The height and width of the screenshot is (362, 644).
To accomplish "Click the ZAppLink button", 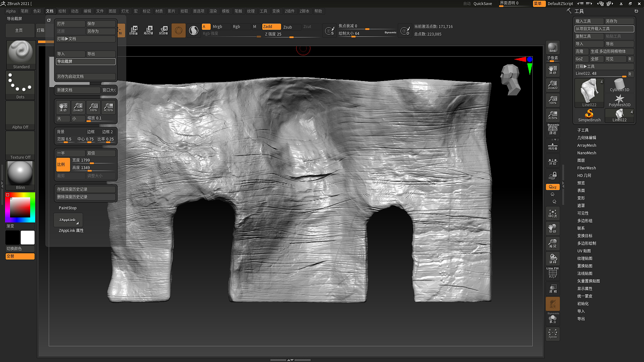I will tap(68, 220).
